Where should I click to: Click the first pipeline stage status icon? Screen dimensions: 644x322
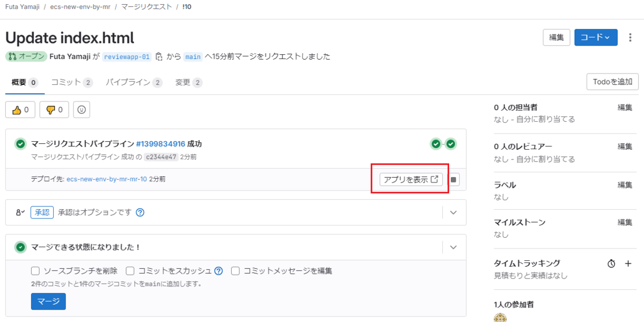pos(436,144)
